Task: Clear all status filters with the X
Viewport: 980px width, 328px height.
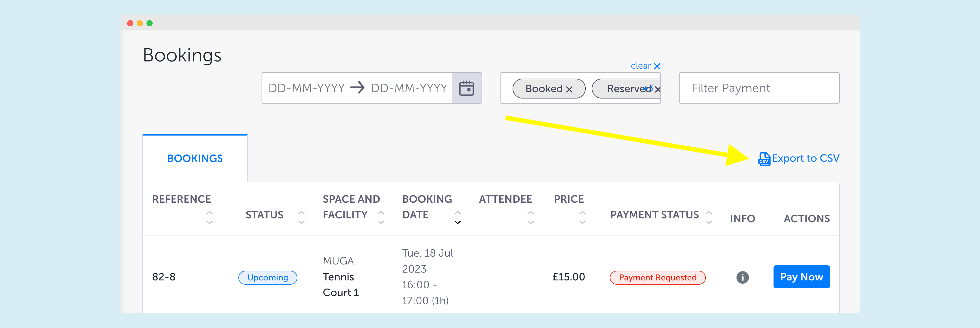Action: (657, 66)
